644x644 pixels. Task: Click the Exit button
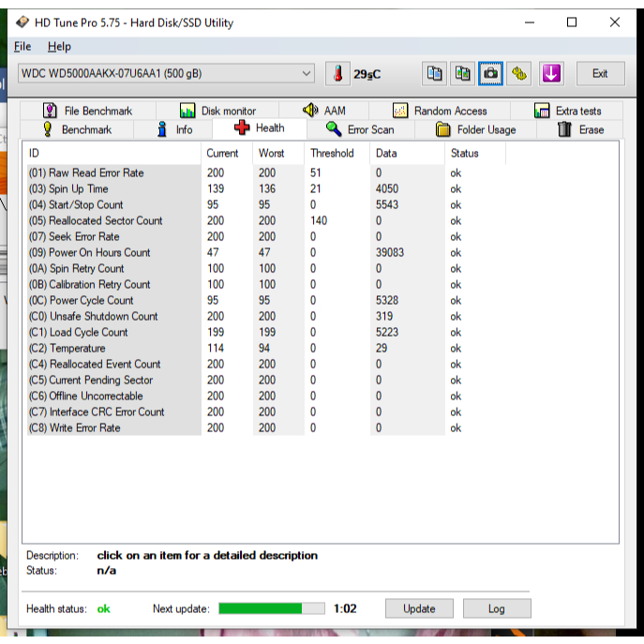(x=600, y=73)
